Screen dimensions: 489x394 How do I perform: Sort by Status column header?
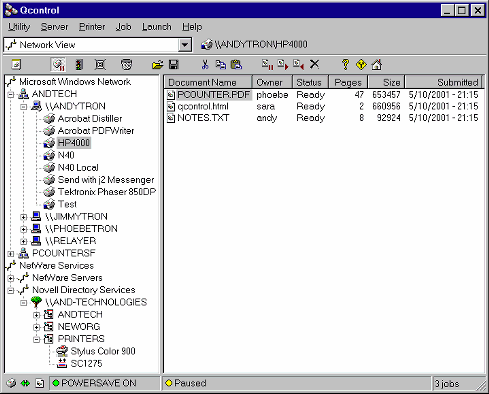point(311,82)
